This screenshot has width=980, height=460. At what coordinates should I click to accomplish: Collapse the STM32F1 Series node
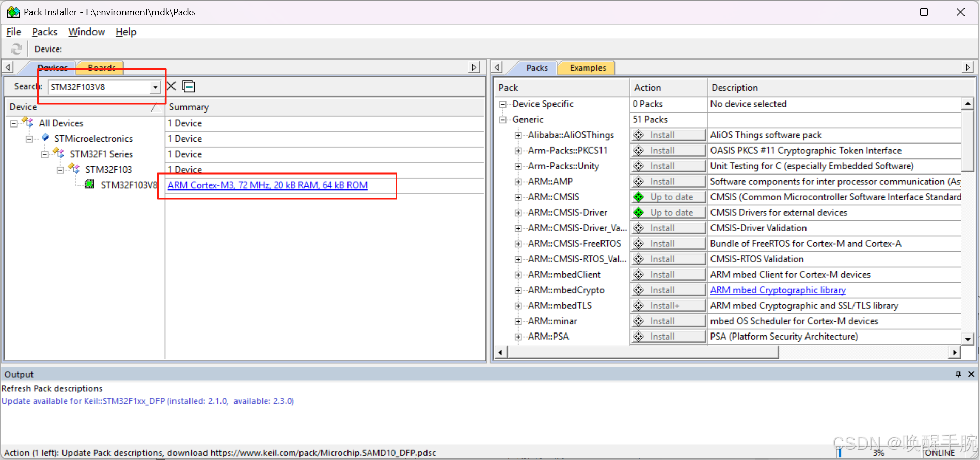45,154
